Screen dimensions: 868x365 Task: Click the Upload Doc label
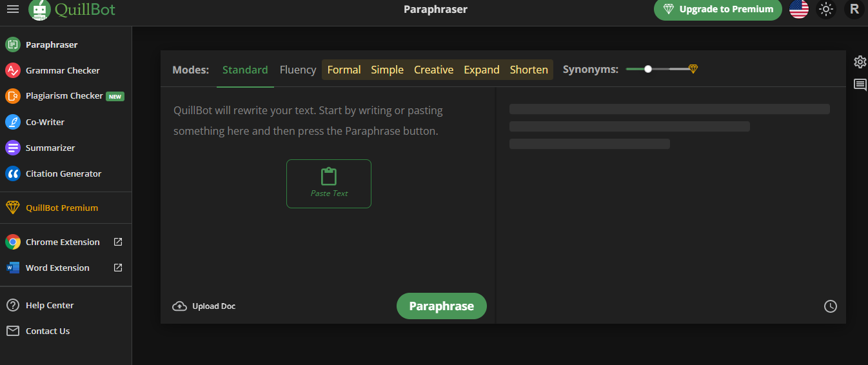coord(214,306)
